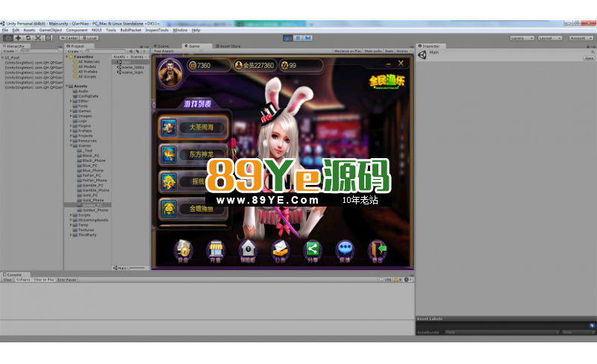Expand the Plugins folder
This screenshot has height=364, width=597.
(71, 126)
